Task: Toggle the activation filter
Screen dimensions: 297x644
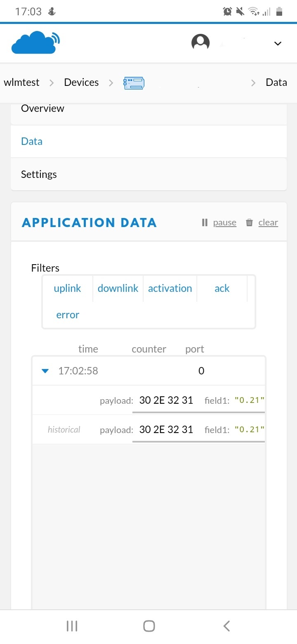Action: [170, 288]
